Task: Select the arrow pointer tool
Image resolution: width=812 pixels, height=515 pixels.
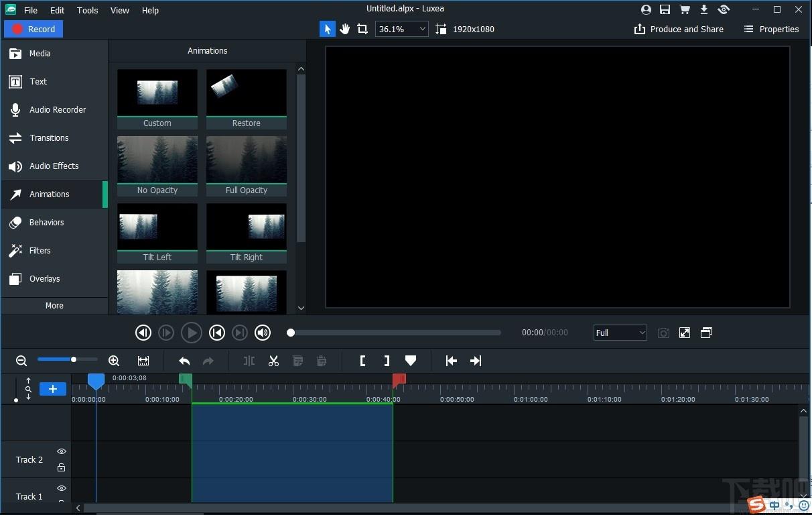Action: pyautogui.click(x=328, y=29)
